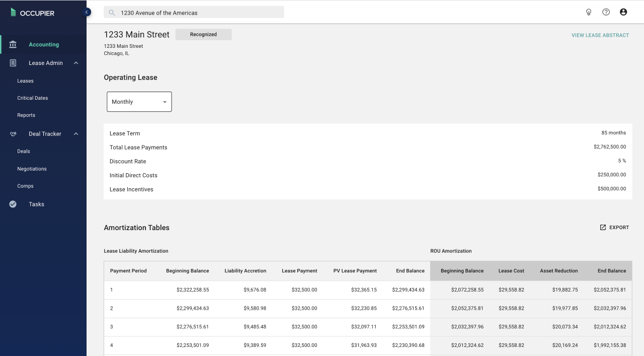
Task: Click the 1233 Main Street title
Action: pos(137,34)
